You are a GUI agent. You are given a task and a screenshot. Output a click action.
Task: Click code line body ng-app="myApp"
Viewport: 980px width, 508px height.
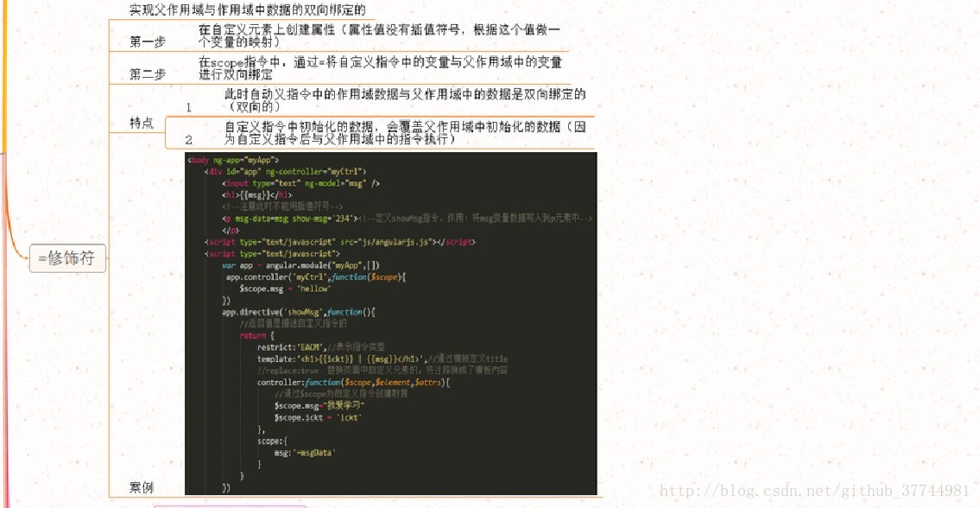pos(232,160)
